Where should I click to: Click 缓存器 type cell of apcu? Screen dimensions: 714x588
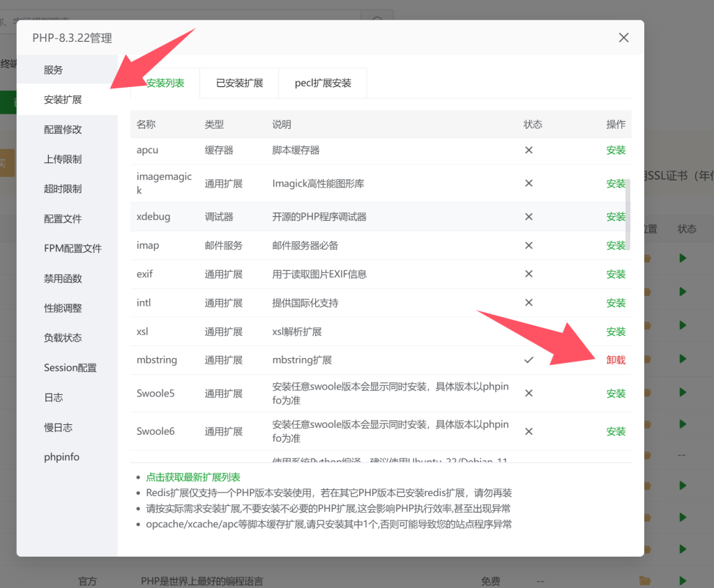(218, 150)
